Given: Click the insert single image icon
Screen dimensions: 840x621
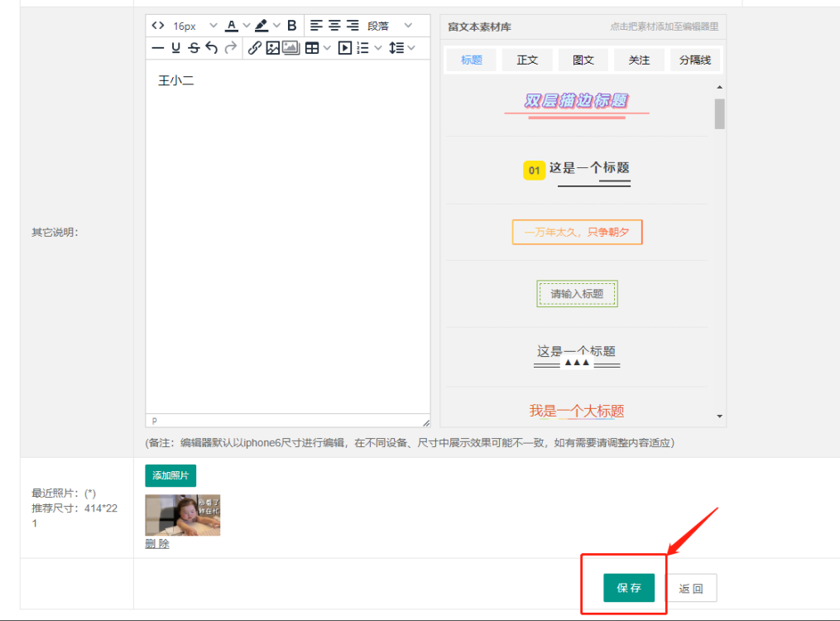Looking at the screenshot, I should pos(272,48).
